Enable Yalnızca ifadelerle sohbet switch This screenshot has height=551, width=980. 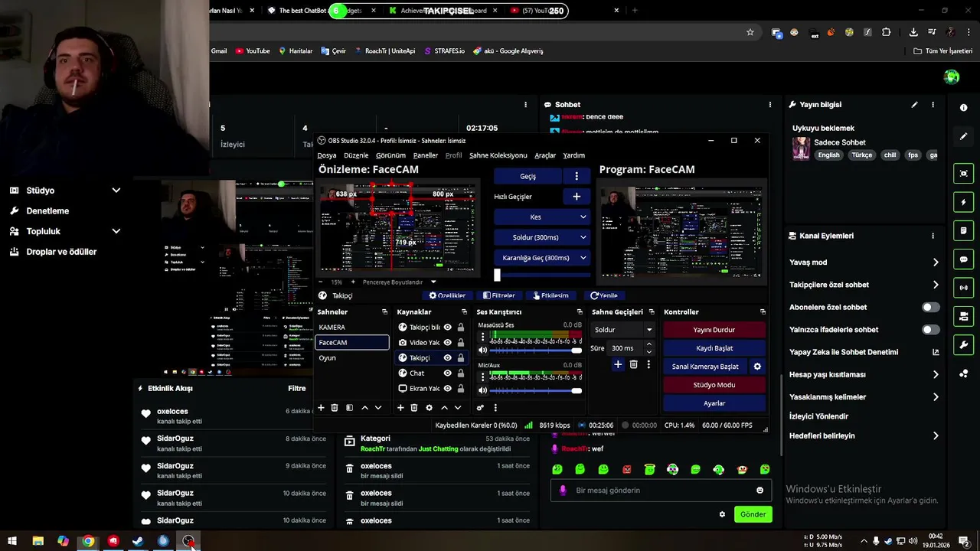click(930, 330)
